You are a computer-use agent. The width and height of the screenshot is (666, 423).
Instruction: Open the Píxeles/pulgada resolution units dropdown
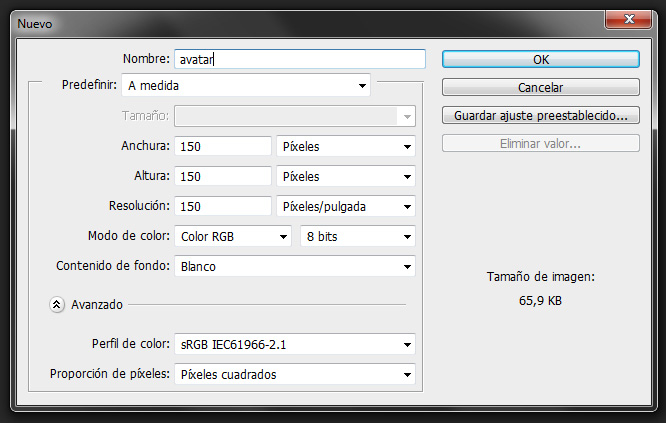click(346, 207)
